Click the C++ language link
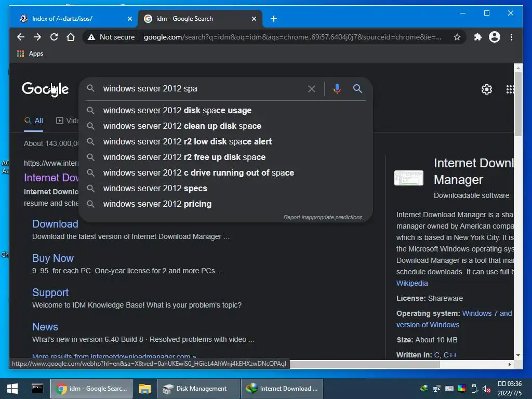Image resolution: width=532 pixels, height=399 pixels. click(x=450, y=355)
